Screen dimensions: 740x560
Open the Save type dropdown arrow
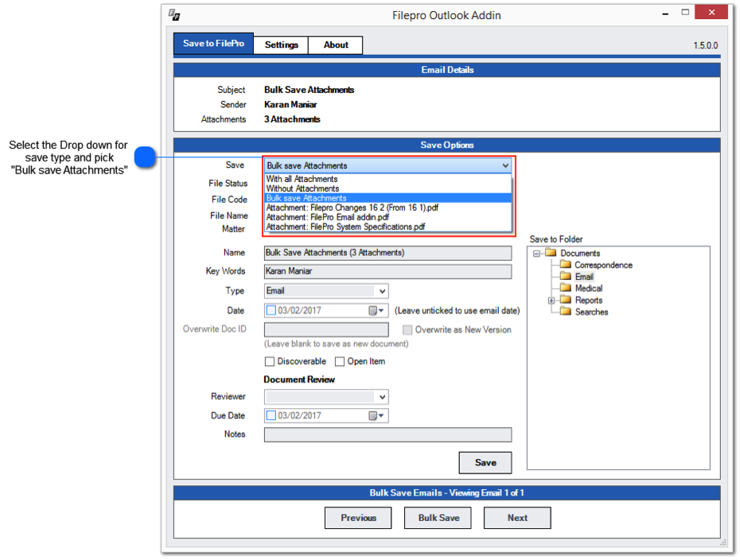tap(505, 165)
